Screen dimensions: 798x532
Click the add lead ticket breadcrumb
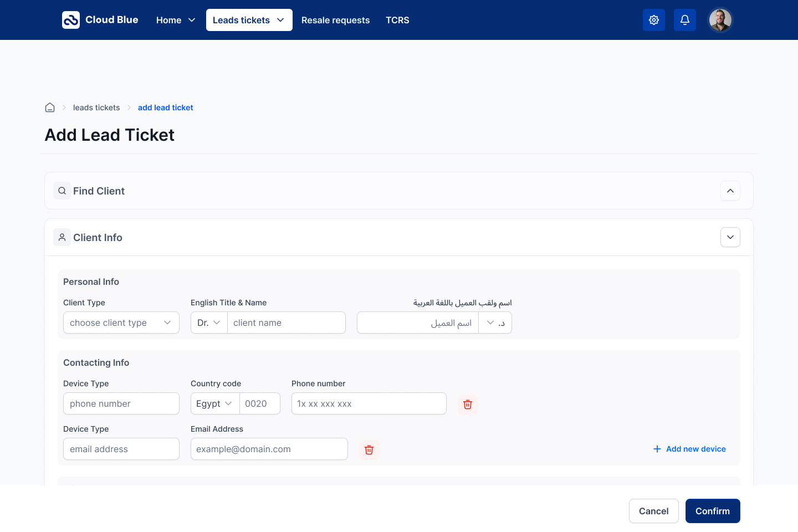click(166, 108)
